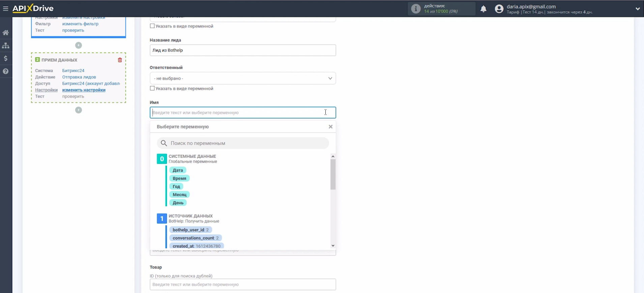The image size is (644, 293).
Task: Click the variable list scroll down arrow
Action: (333, 246)
